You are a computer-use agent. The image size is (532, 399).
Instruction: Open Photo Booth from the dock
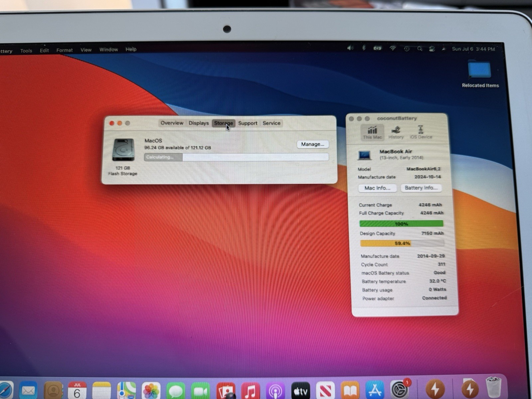click(226, 390)
